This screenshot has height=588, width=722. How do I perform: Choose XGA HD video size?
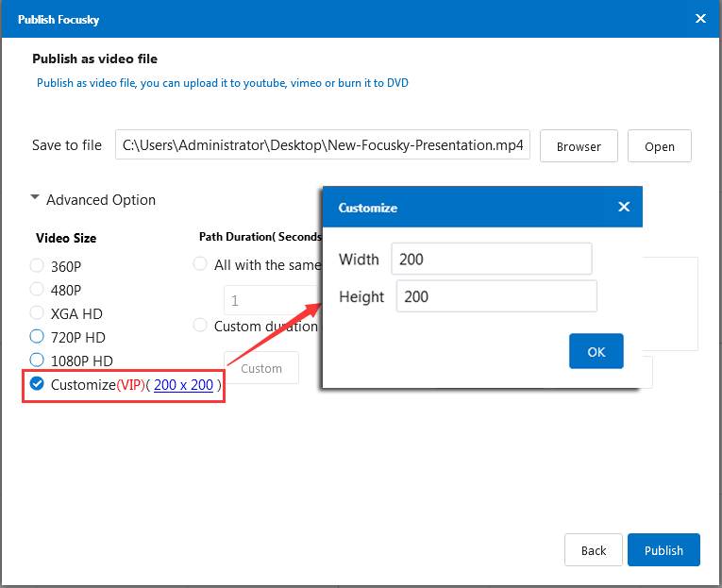[x=37, y=312]
